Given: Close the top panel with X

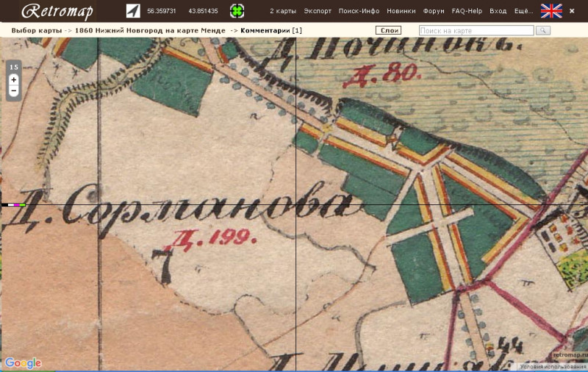Looking at the screenshot, I should (x=572, y=11).
